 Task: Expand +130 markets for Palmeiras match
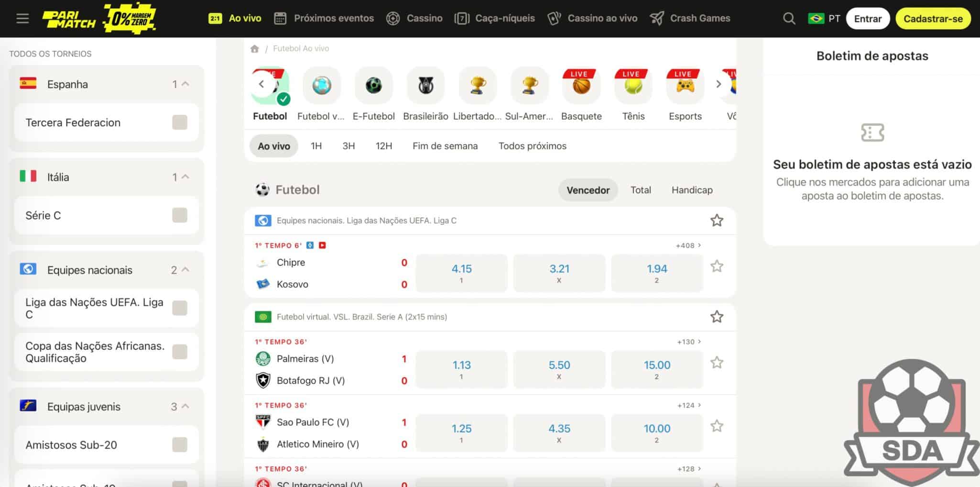point(689,342)
